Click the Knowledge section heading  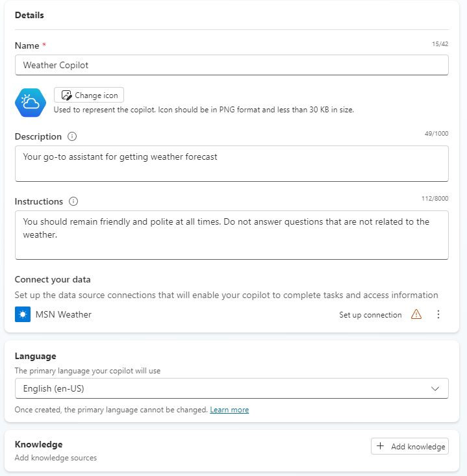pyautogui.click(x=39, y=445)
